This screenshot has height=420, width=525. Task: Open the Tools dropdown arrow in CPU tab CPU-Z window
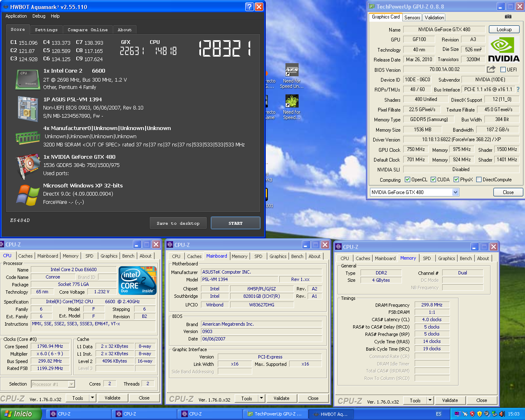(x=92, y=398)
